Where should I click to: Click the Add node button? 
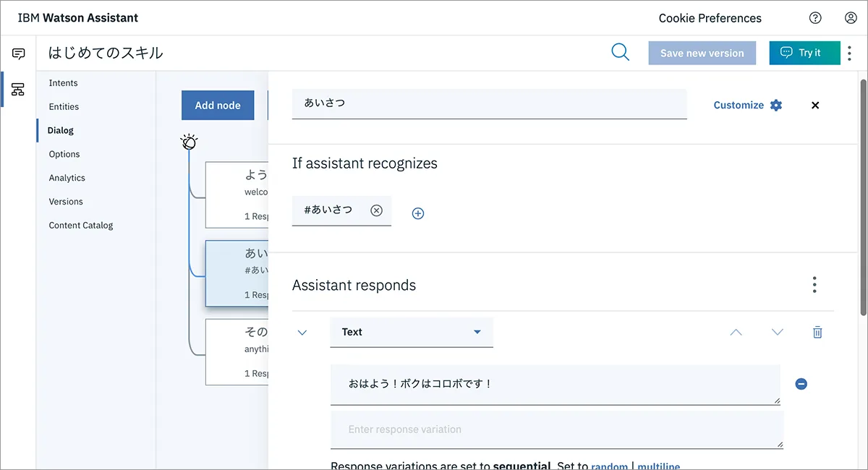tap(218, 105)
